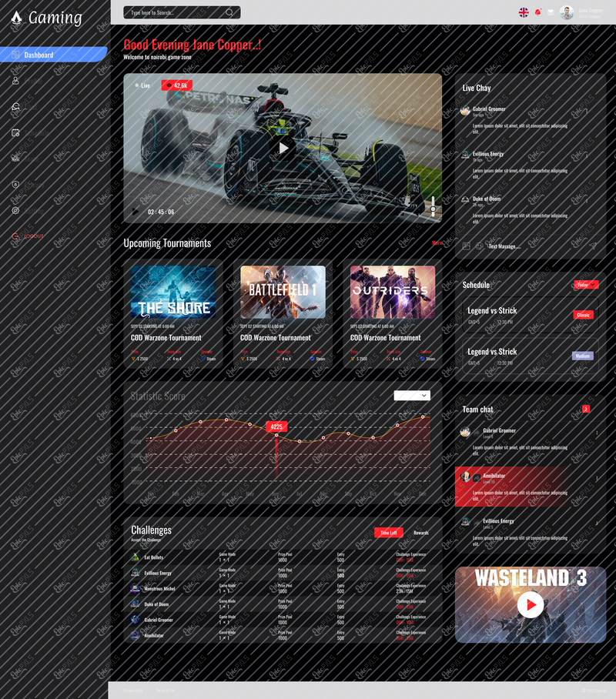
Task: Click the attach image icon in Live Chat
Action: 467,246
